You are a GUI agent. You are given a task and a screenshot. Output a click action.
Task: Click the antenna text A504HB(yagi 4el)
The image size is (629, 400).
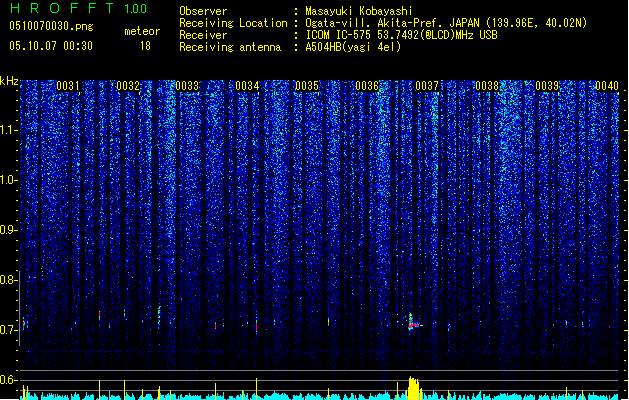click(x=353, y=47)
